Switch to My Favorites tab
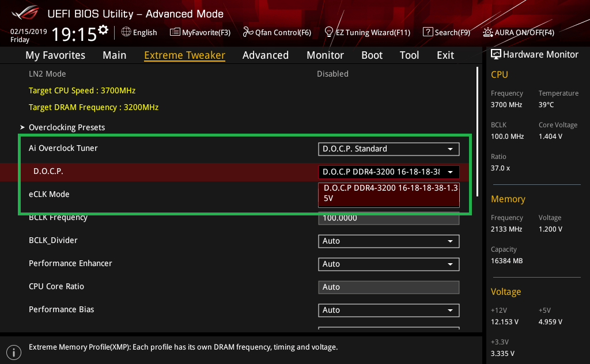Viewport: 590px width, 364px height. tap(55, 55)
